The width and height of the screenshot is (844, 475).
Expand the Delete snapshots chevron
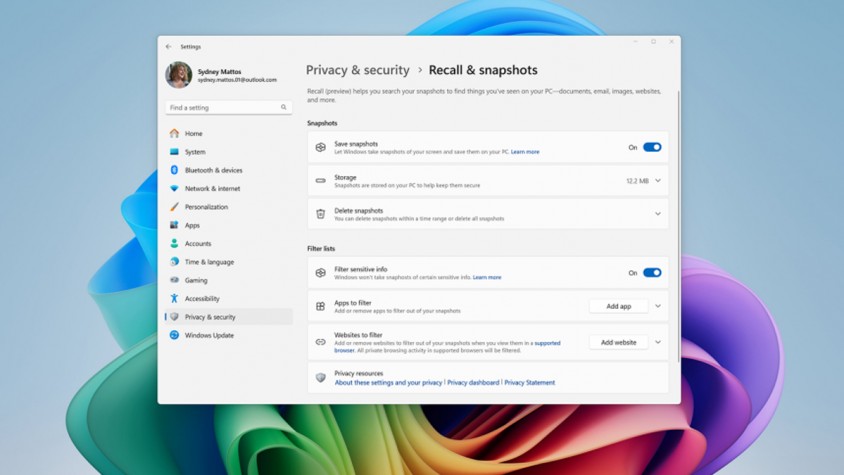pyautogui.click(x=658, y=214)
